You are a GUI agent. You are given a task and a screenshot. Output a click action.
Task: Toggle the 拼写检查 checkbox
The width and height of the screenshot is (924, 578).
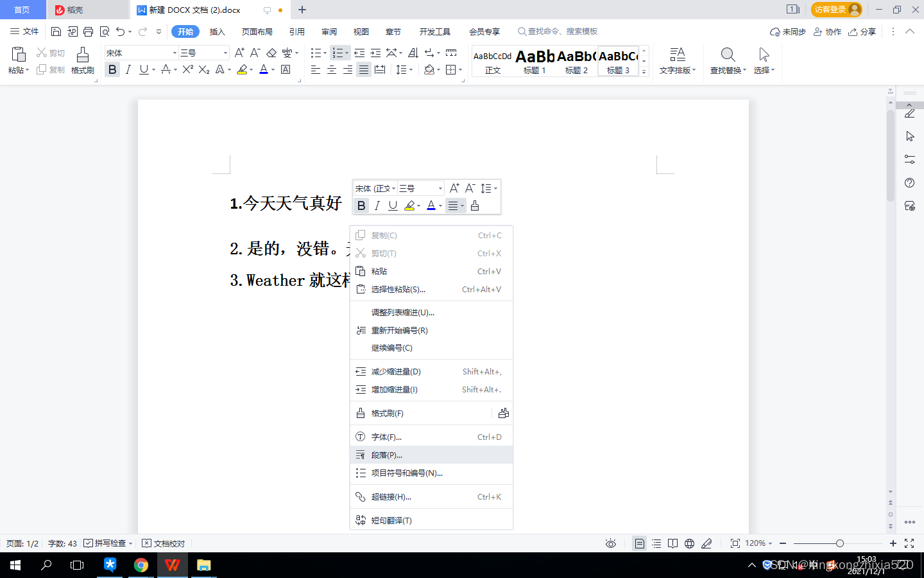tap(88, 543)
